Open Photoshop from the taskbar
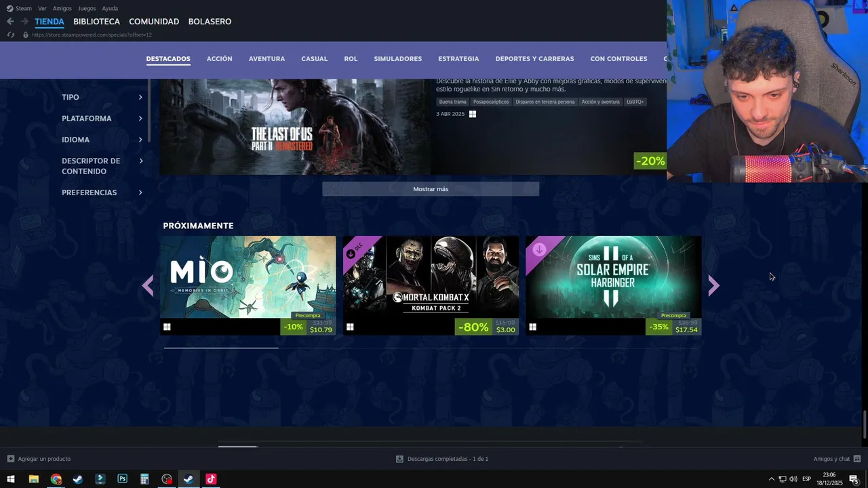 [122, 479]
